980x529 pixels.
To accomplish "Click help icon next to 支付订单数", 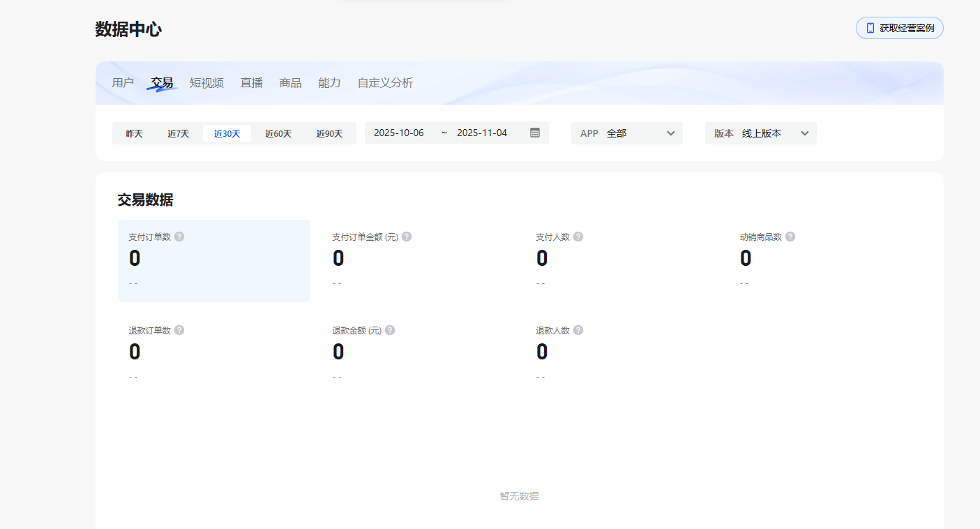I will click(x=179, y=237).
